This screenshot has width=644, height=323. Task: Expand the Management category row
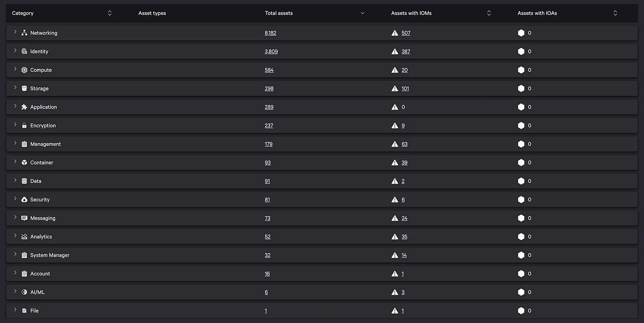(x=15, y=143)
